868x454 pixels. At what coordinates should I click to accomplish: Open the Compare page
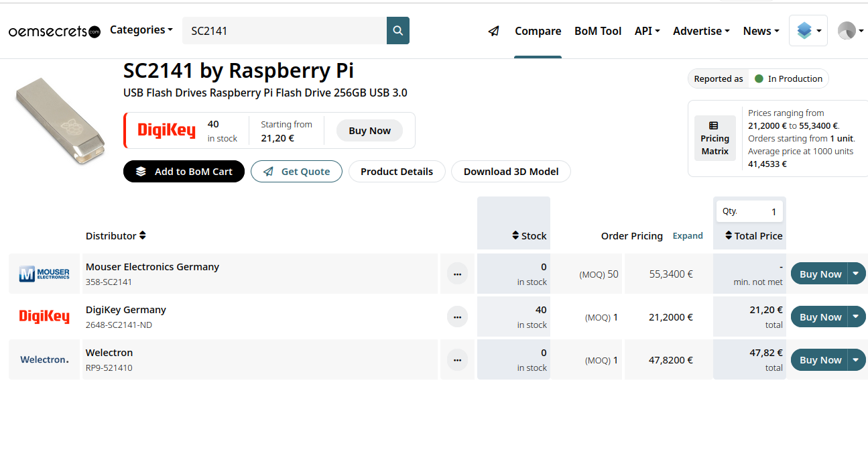[x=538, y=31]
